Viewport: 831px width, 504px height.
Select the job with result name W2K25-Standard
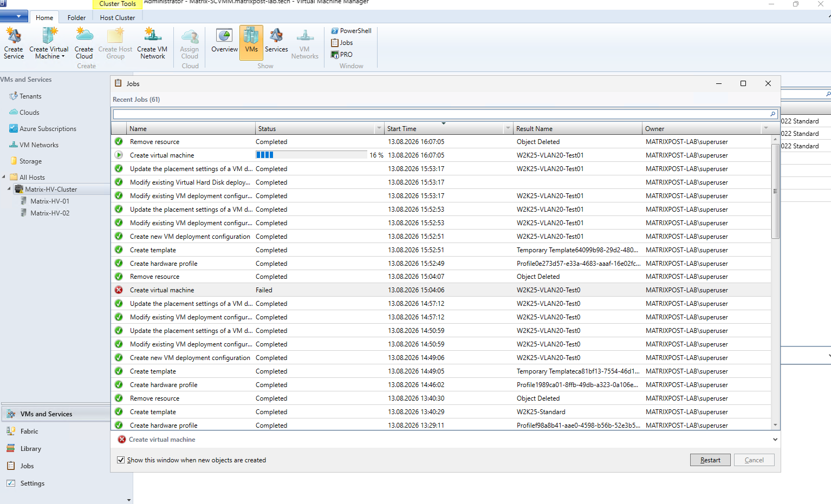[x=441, y=412]
